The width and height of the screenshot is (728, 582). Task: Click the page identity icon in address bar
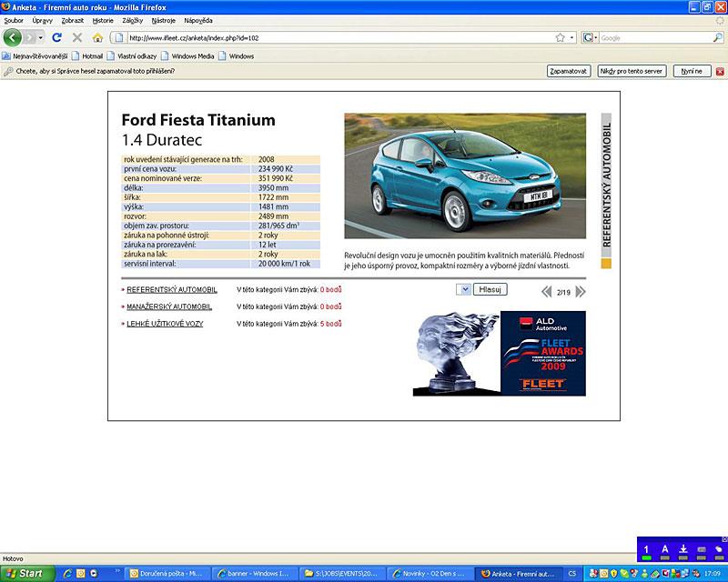coord(119,37)
